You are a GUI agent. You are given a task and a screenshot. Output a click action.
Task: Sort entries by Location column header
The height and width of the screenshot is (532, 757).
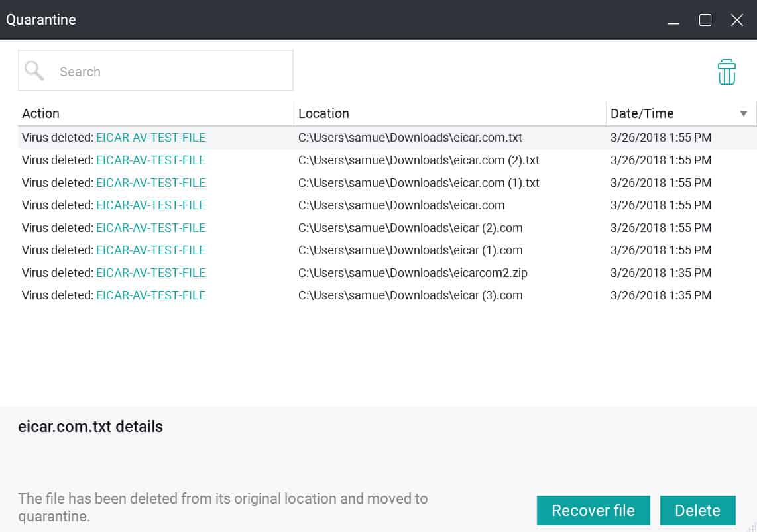[x=323, y=113]
